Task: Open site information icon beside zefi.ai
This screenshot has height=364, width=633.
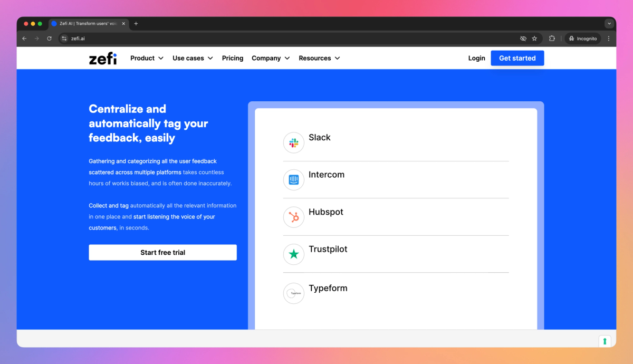Action: click(x=64, y=39)
